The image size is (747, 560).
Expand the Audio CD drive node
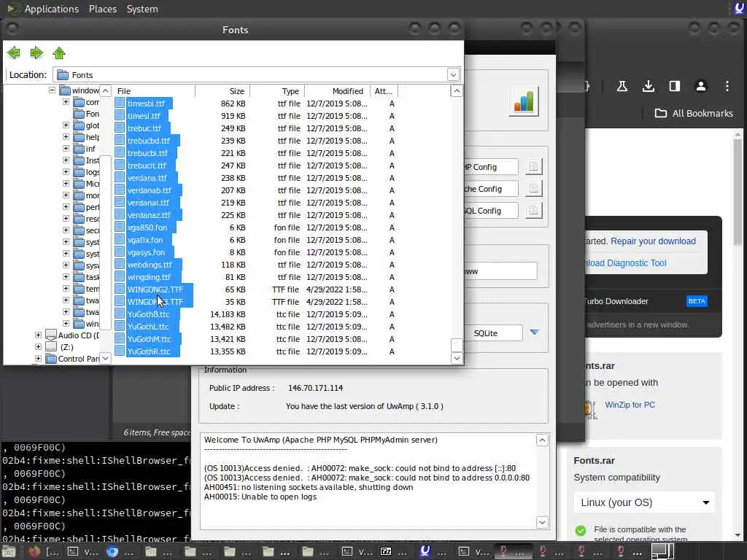pos(38,335)
